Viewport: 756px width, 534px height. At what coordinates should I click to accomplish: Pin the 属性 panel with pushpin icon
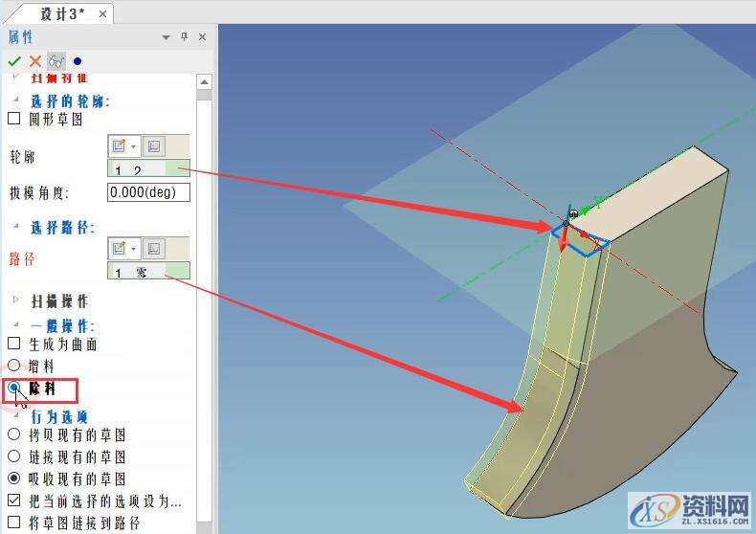185,37
